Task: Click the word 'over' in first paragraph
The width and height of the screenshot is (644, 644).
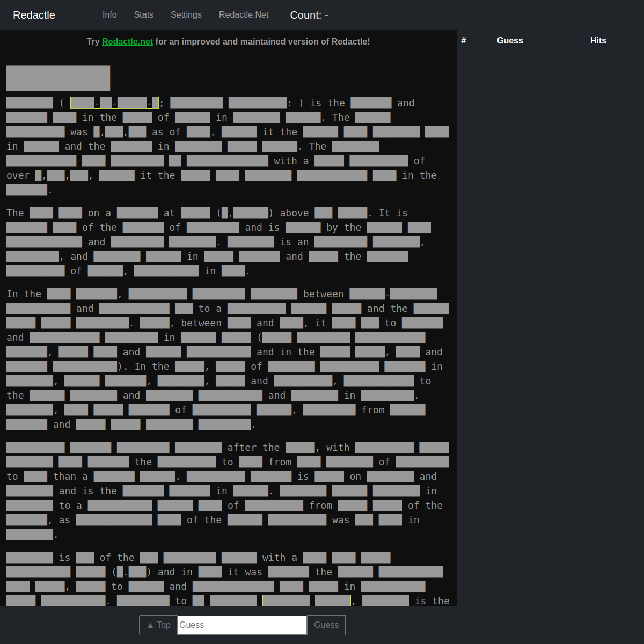Action: coord(18,175)
